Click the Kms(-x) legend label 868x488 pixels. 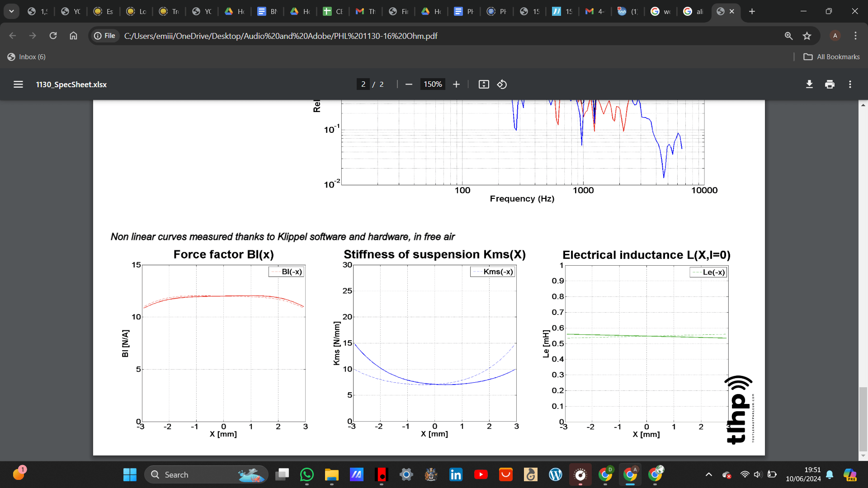click(x=498, y=272)
